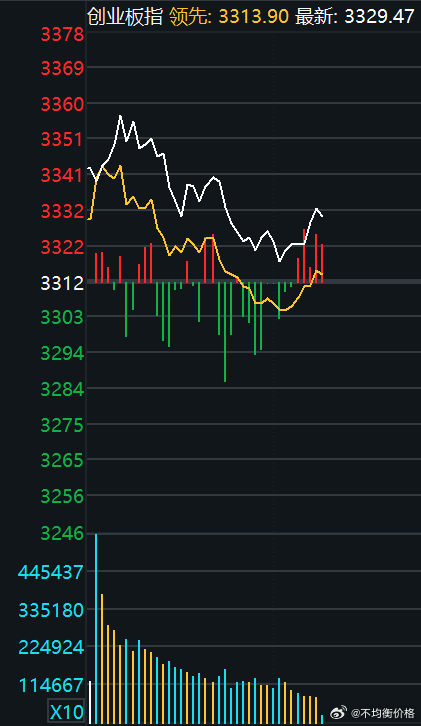
Task: Click the 创业板指 index title
Action: tap(125, 17)
